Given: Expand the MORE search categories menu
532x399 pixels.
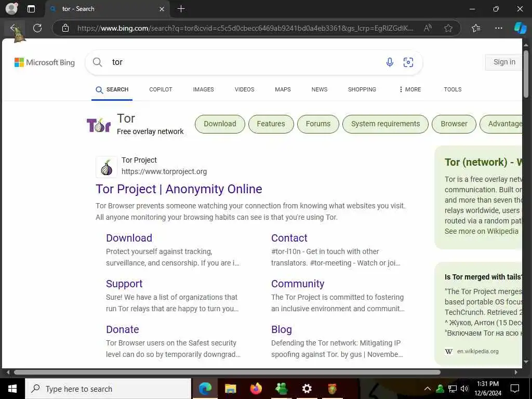Looking at the screenshot, I should (x=410, y=89).
